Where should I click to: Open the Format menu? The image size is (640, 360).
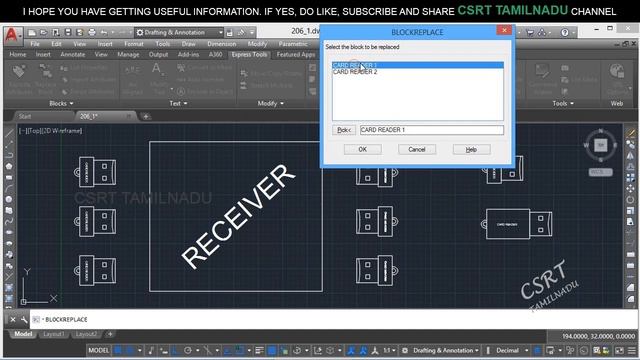point(134,44)
